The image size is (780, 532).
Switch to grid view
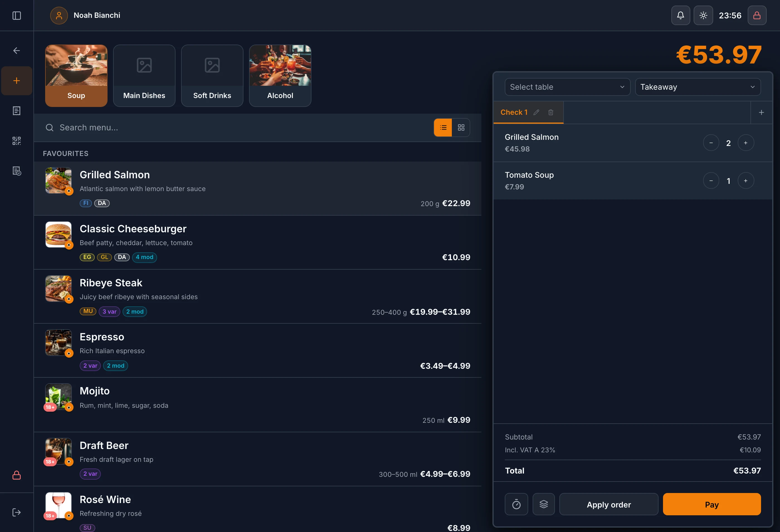[461, 128]
